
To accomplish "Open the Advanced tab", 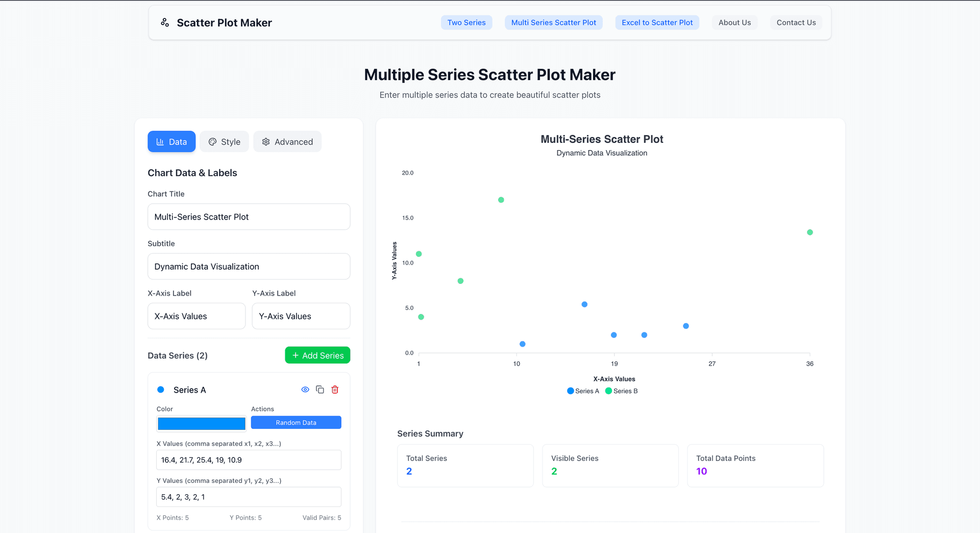I will (x=287, y=141).
